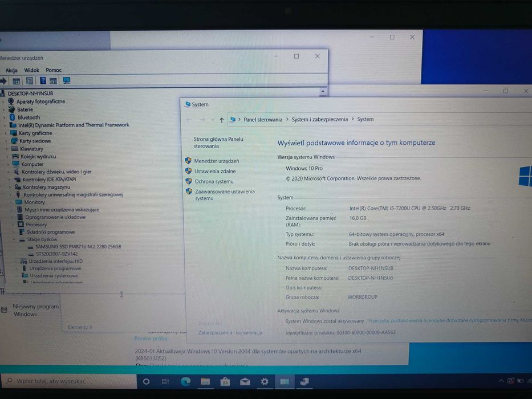This screenshot has width=532, height=399.
Task: Launch Microsoft Edge from the taskbar
Action: pos(185,382)
